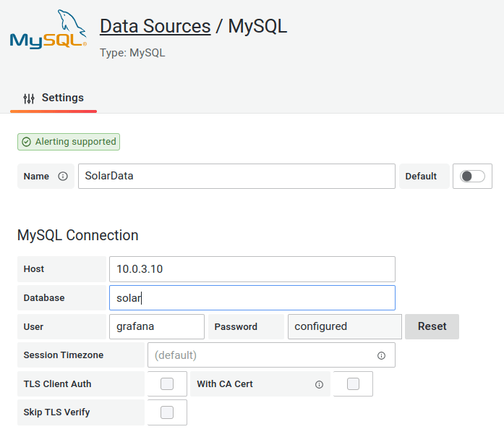Click the 'Password' field label
The width and height of the screenshot is (504, 445).
pyautogui.click(x=236, y=326)
